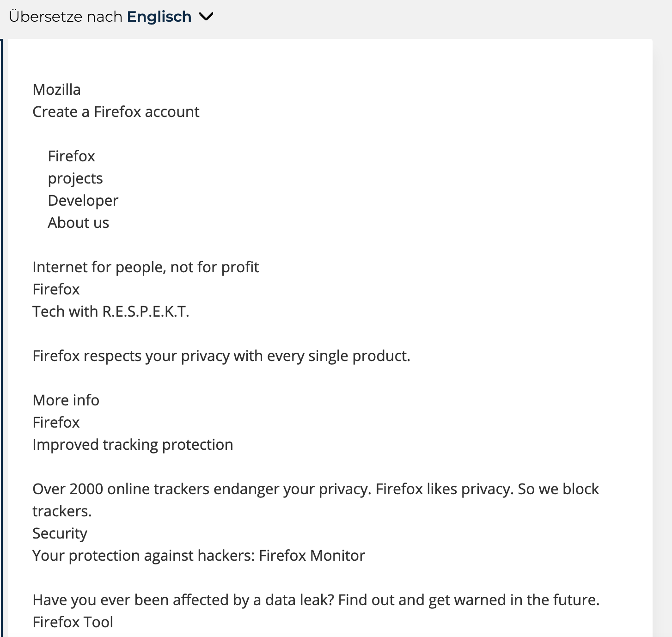Viewport: 672px width, 637px height.
Task: Click the 'Over 2000 online trackers' paragraph
Action: [x=316, y=489]
